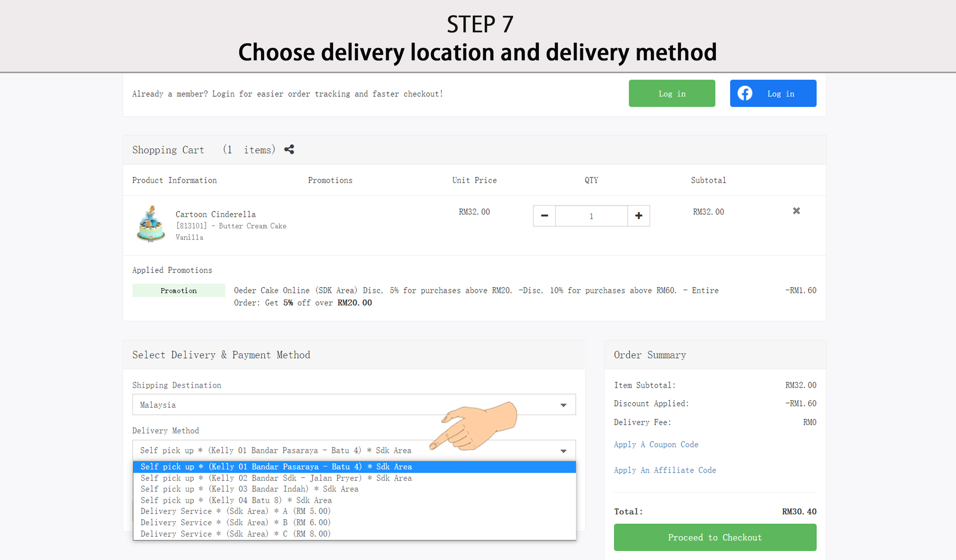Click the green Log in button
Screen dimensions: 956x560
(x=671, y=93)
